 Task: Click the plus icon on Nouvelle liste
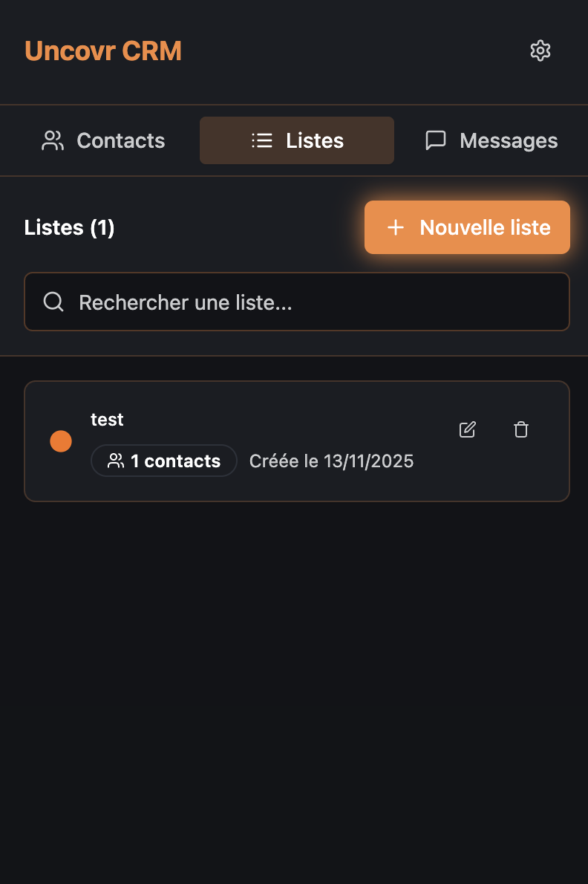tap(396, 227)
